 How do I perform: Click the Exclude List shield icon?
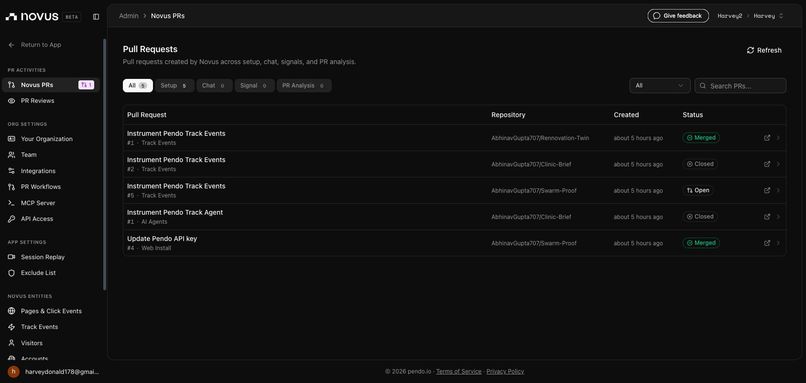pyautogui.click(x=11, y=273)
